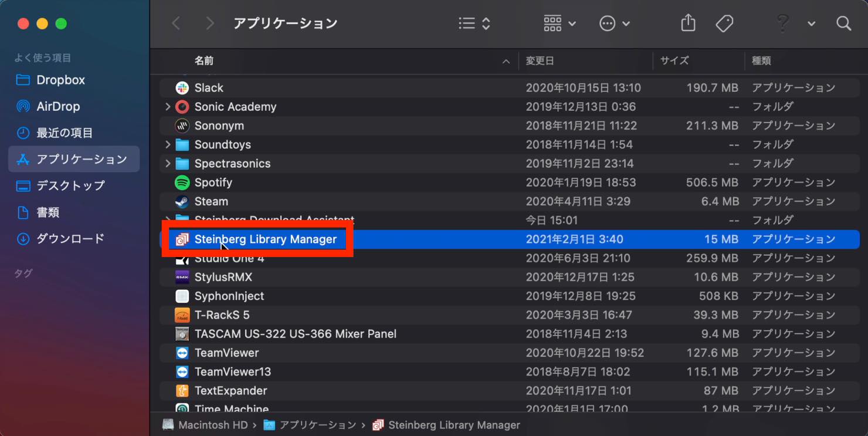Expand the Soundtoys folder
Image resolution: width=868 pixels, height=436 pixels.
tap(168, 144)
